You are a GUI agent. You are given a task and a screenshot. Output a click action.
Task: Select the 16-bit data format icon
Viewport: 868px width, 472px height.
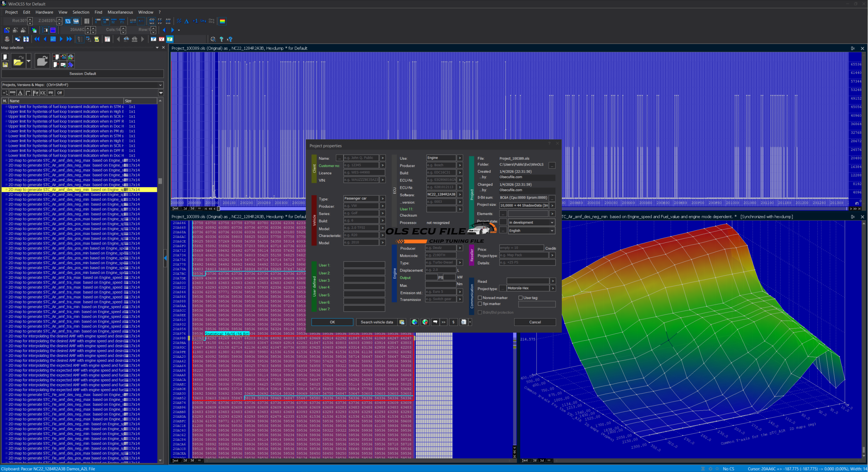click(106, 21)
